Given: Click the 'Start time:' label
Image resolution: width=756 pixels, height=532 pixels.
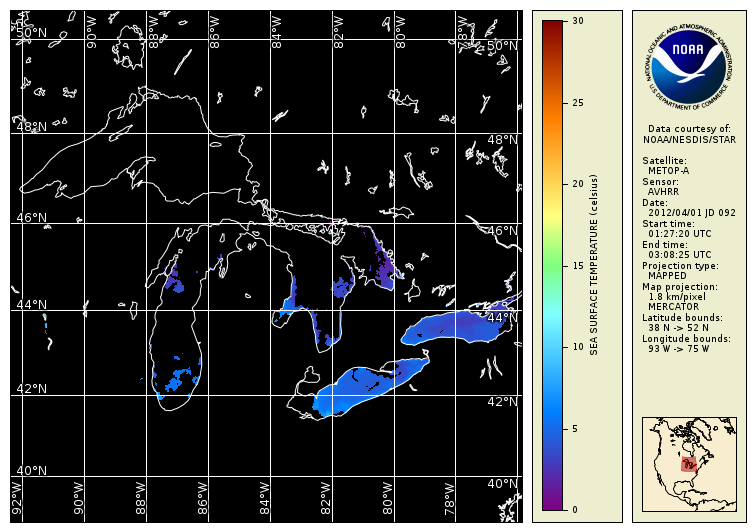Looking at the screenshot, I should (668, 224).
